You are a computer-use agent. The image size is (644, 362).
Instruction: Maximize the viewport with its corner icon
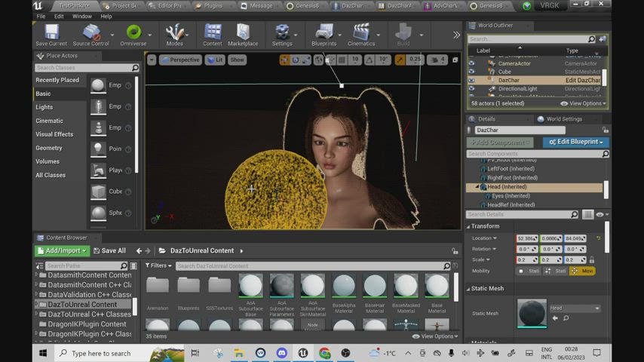click(455, 60)
